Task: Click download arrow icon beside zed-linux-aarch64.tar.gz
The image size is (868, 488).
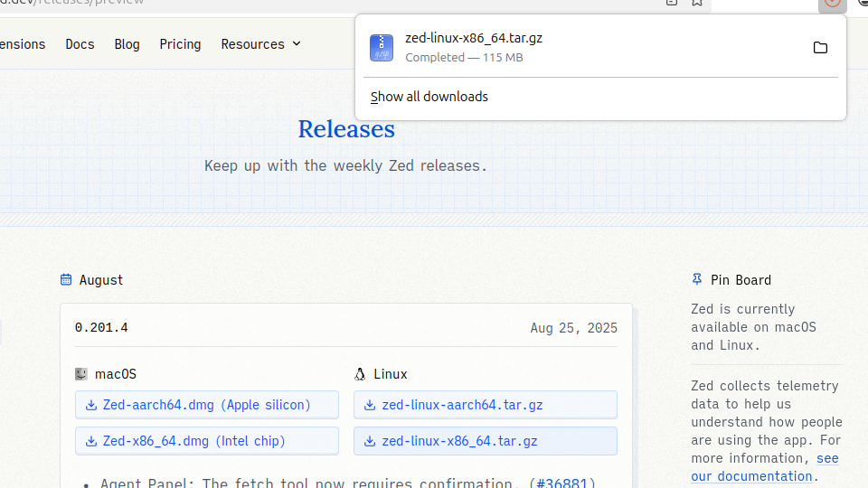Action: pos(370,405)
